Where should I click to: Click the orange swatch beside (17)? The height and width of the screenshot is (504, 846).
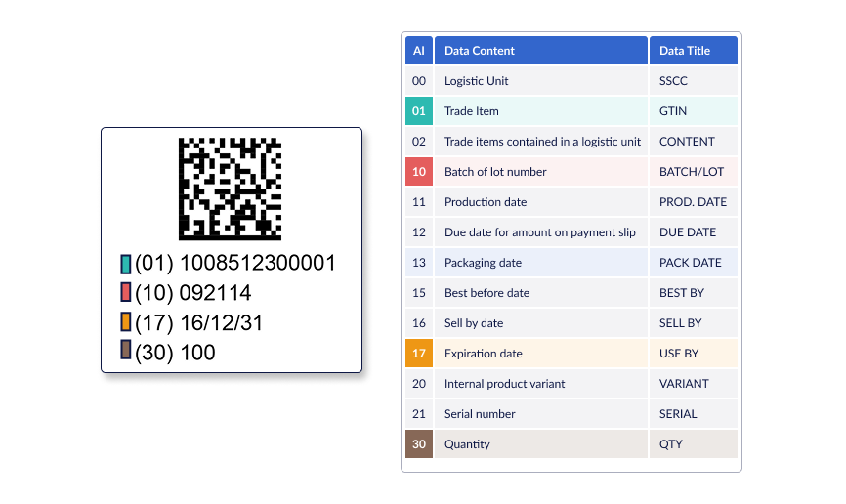click(126, 321)
